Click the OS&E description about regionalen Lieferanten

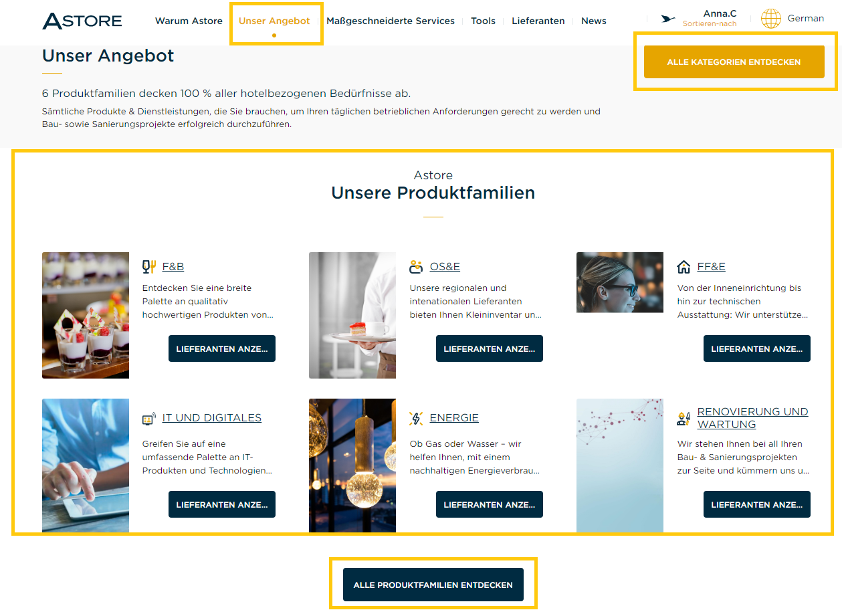click(x=476, y=302)
